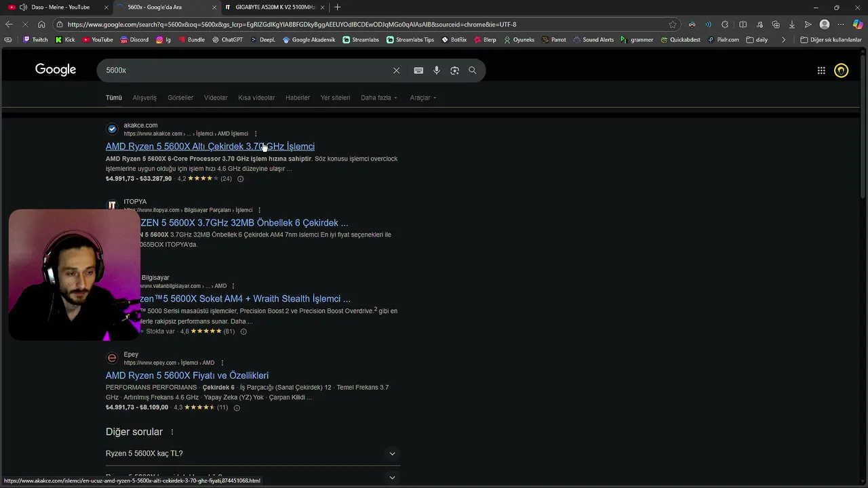Viewport: 868px width, 488px height.
Task: Go back to the previous page
Action: tap(9, 24)
